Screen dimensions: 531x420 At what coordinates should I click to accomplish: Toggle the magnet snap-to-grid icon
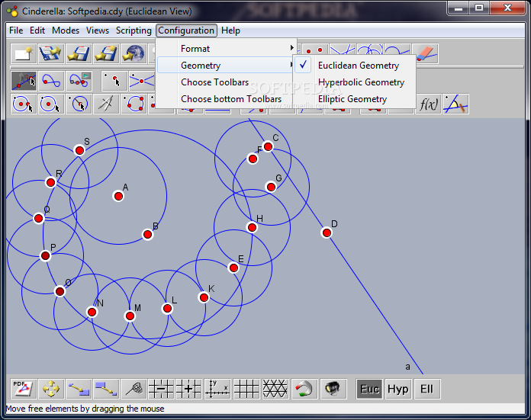(304, 389)
